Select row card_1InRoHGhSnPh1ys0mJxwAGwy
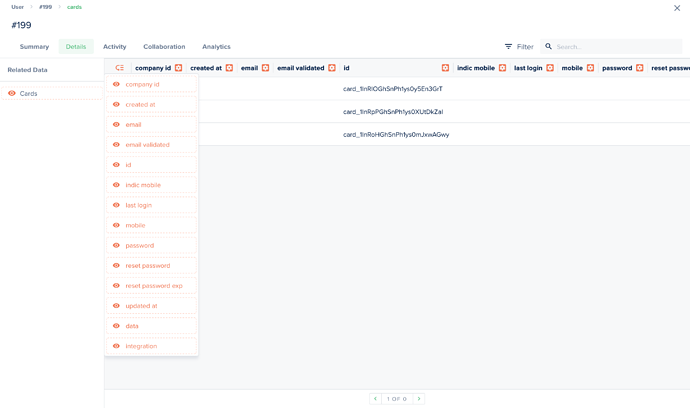 point(397,135)
